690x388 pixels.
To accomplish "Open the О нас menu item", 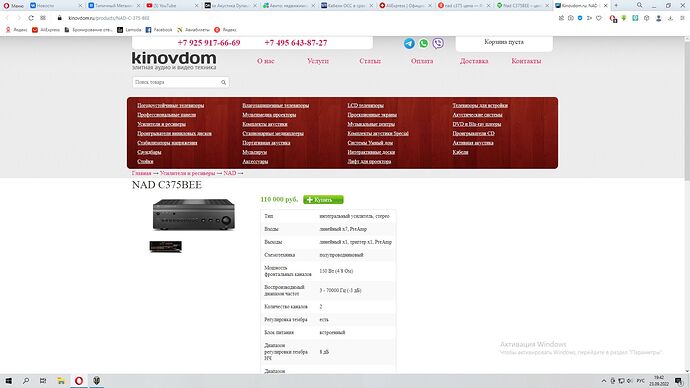I will coord(266,61).
